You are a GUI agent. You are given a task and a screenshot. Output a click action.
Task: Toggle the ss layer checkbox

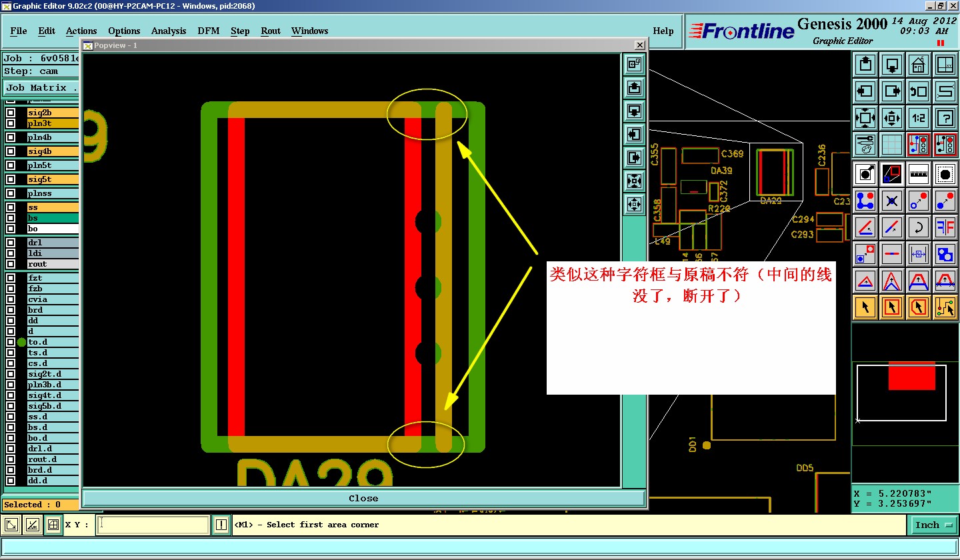(x=11, y=207)
